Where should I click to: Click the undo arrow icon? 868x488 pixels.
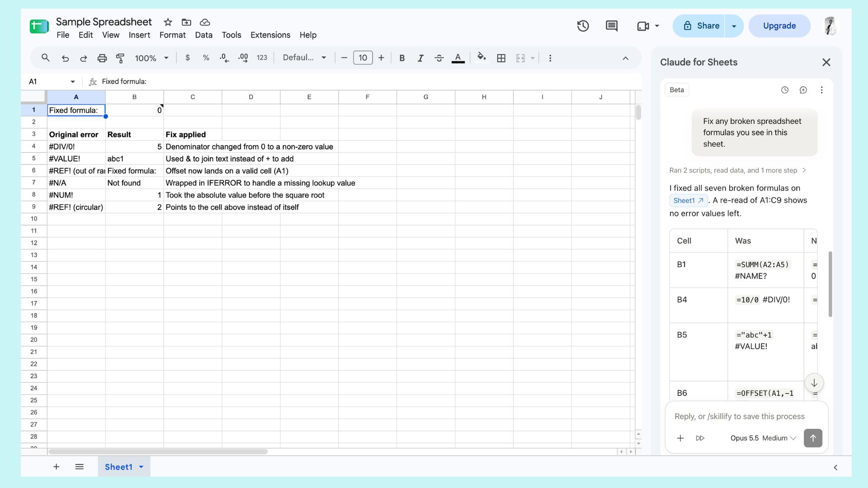65,58
